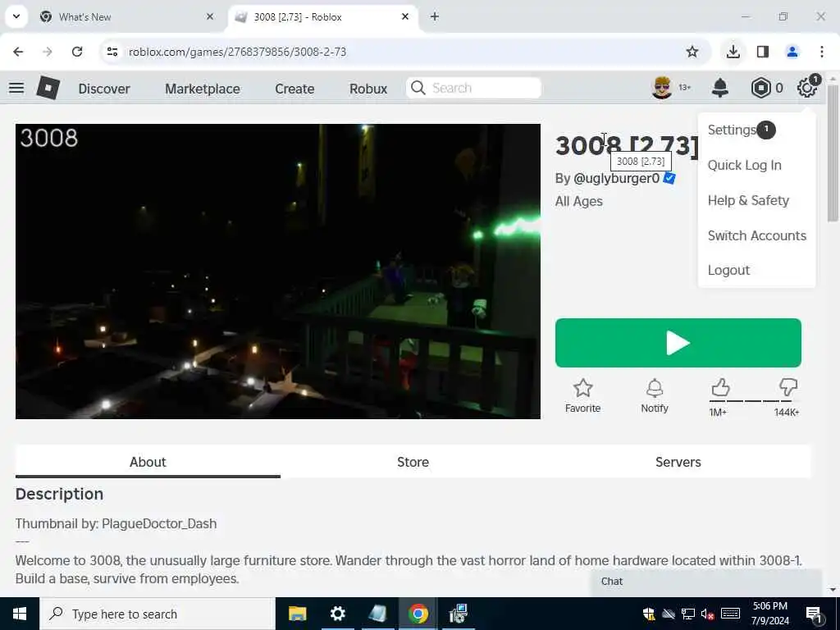Open the notifications bell in Roblox header
This screenshot has height=630, width=840.
720,88
